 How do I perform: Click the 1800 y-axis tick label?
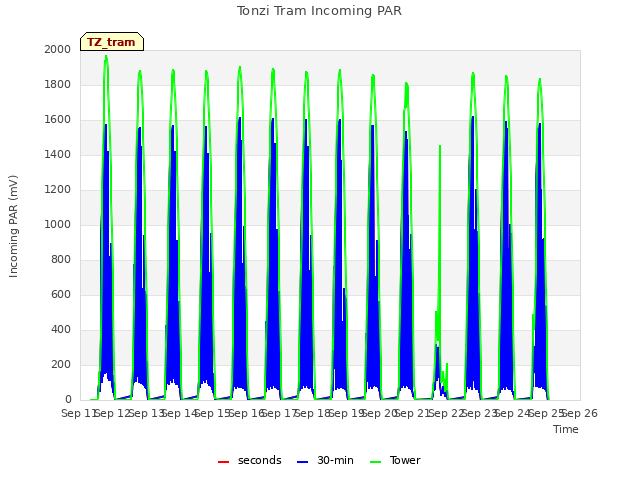pyautogui.click(x=58, y=84)
